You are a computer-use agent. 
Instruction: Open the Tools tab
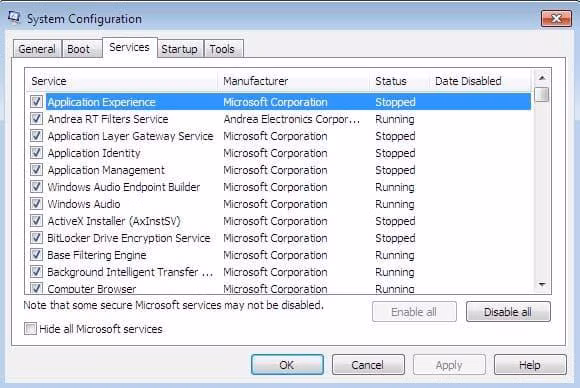pyautogui.click(x=222, y=49)
